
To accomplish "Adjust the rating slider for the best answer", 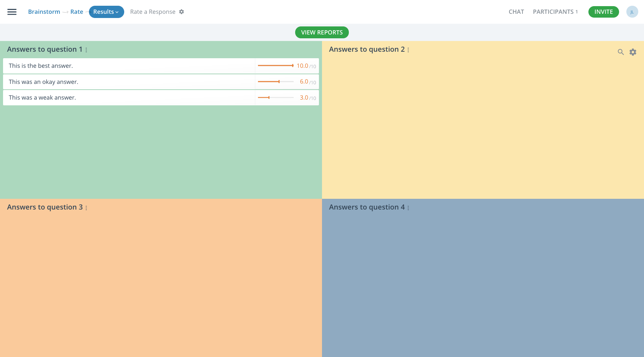I will click(x=276, y=66).
